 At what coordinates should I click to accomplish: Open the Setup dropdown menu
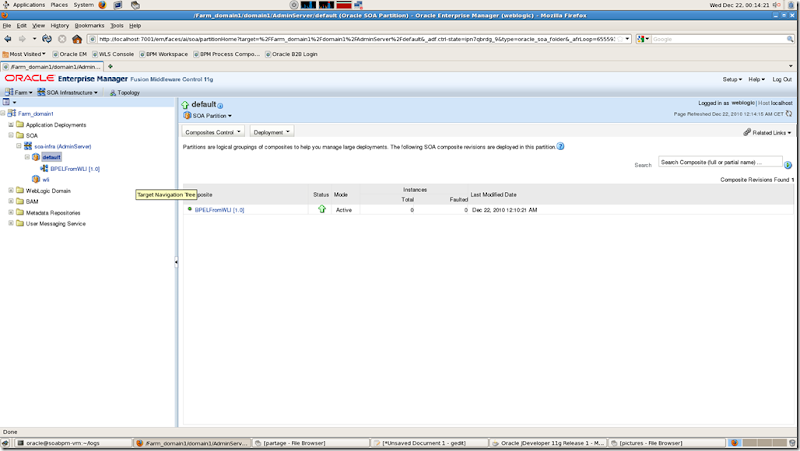[732, 79]
